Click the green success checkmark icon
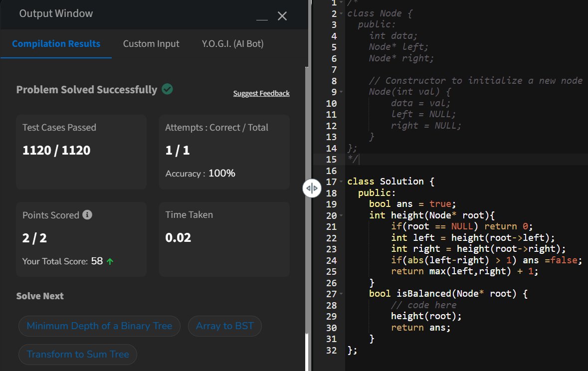The width and height of the screenshot is (588, 371). pyautogui.click(x=167, y=89)
